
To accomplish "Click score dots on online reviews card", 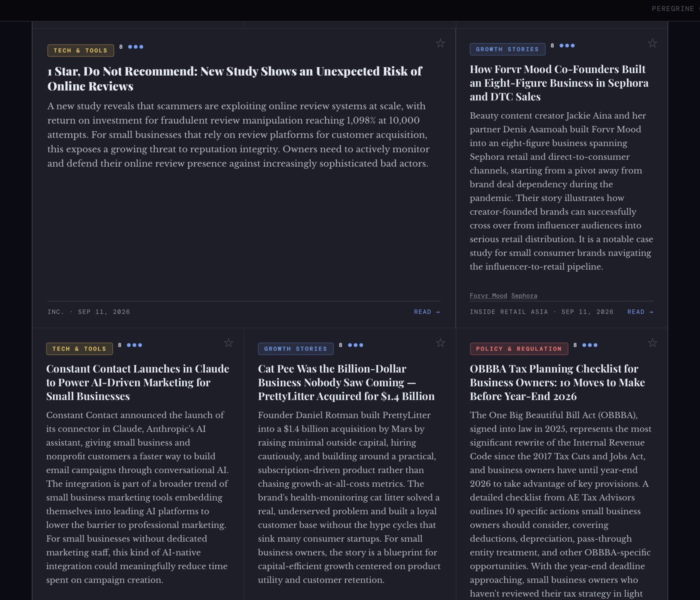I will (x=135, y=47).
